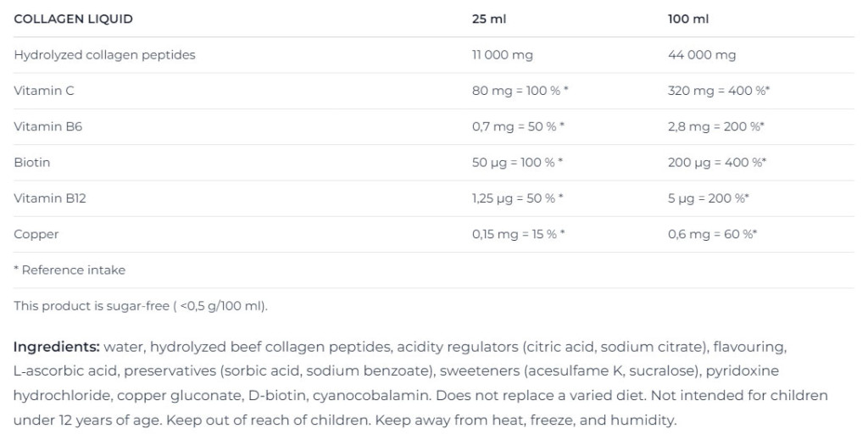
Task: Click the COLLAGEN LIQUID table header
Action: 73,19
